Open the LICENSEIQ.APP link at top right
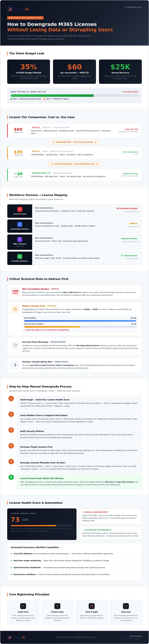 pos(133,7)
